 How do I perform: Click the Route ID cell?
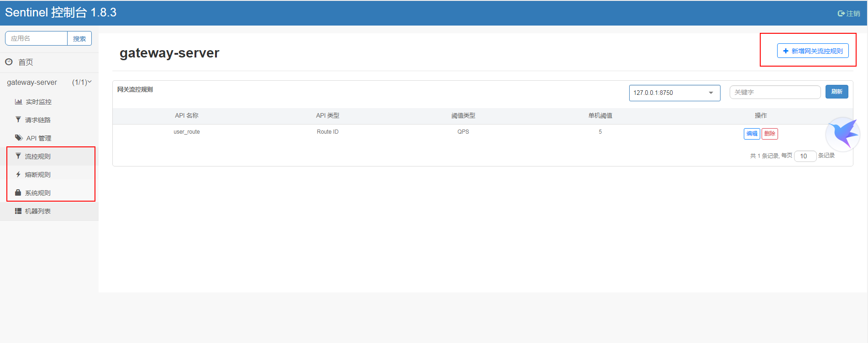click(328, 132)
